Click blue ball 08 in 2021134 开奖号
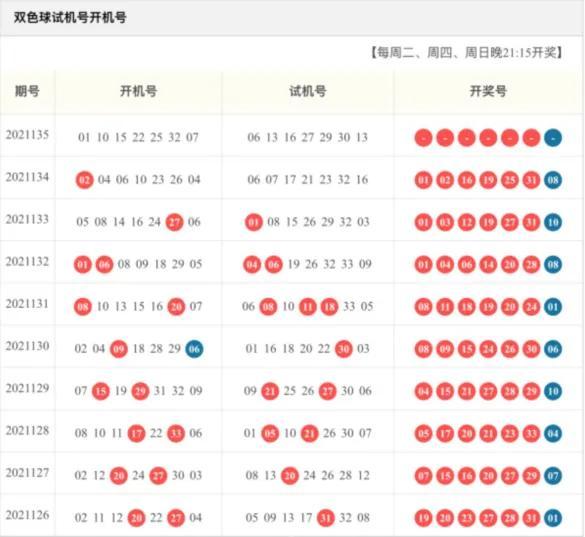Screen dimensions: 585x537 (553, 180)
